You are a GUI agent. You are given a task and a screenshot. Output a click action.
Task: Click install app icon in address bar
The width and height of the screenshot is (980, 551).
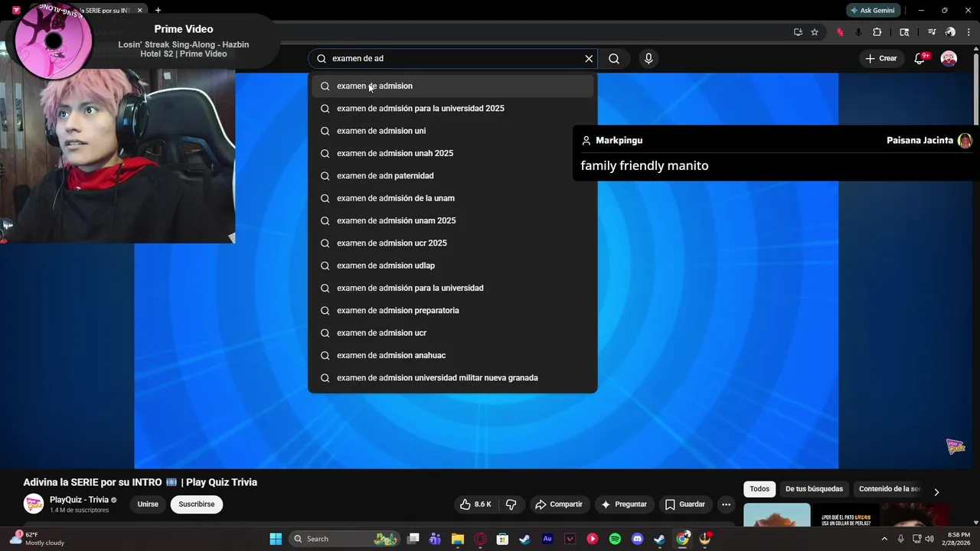798,32
